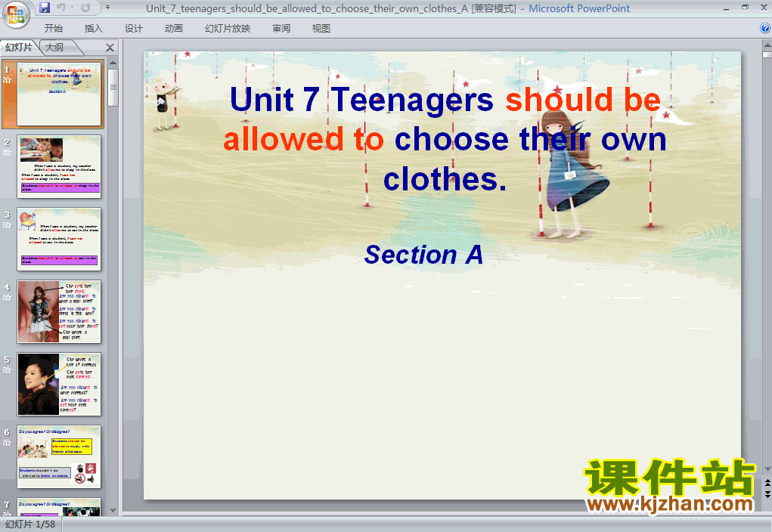Click animation star icon under slide 4

pyautogui.click(x=7, y=298)
